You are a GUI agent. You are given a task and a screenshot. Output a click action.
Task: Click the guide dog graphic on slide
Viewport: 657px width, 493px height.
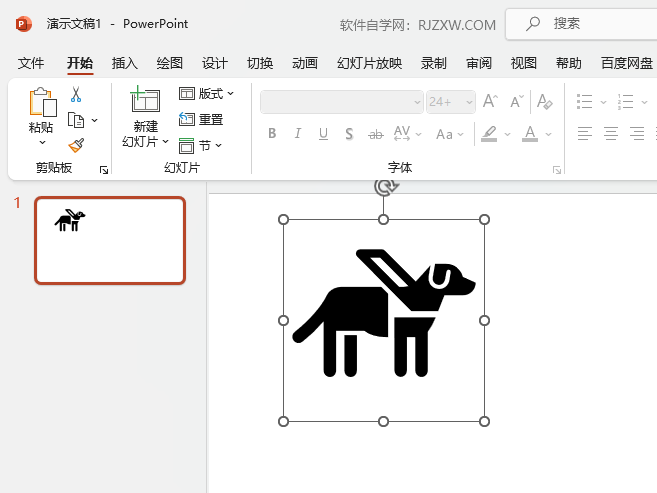tap(384, 313)
